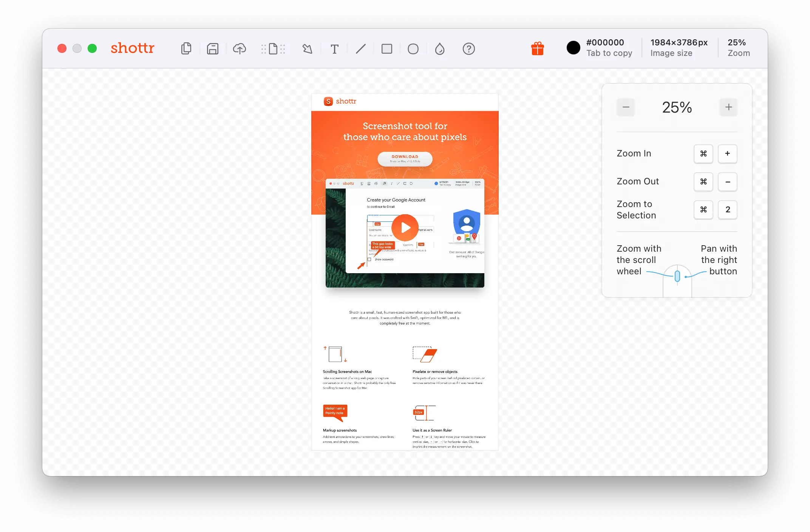
Task: Click the Save floppy disk icon
Action: [213, 49]
